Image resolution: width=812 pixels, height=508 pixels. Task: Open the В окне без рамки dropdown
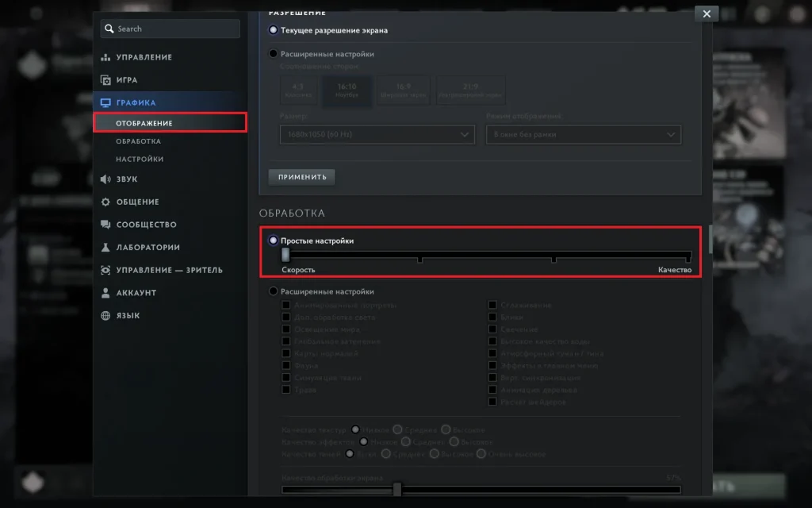(x=584, y=135)
